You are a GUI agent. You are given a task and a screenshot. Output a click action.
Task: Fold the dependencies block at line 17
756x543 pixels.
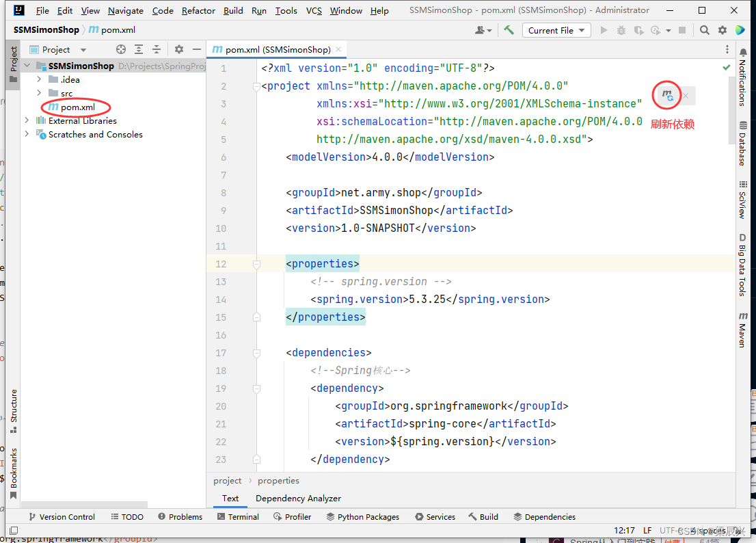256,353
